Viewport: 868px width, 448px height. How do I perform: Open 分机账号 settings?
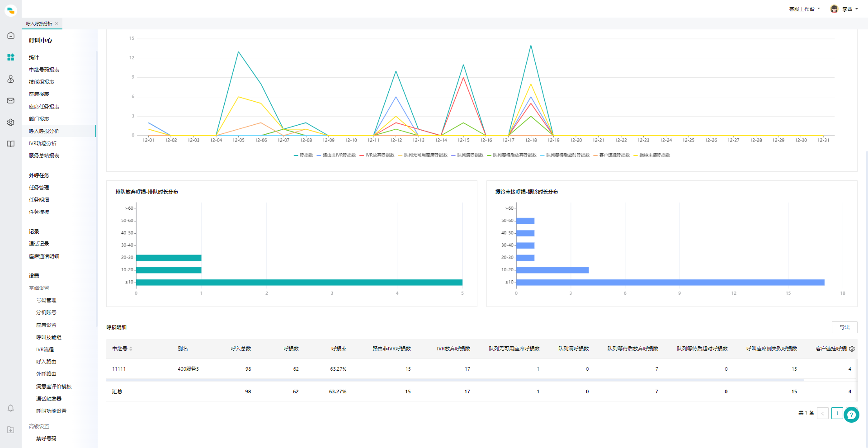46,312
